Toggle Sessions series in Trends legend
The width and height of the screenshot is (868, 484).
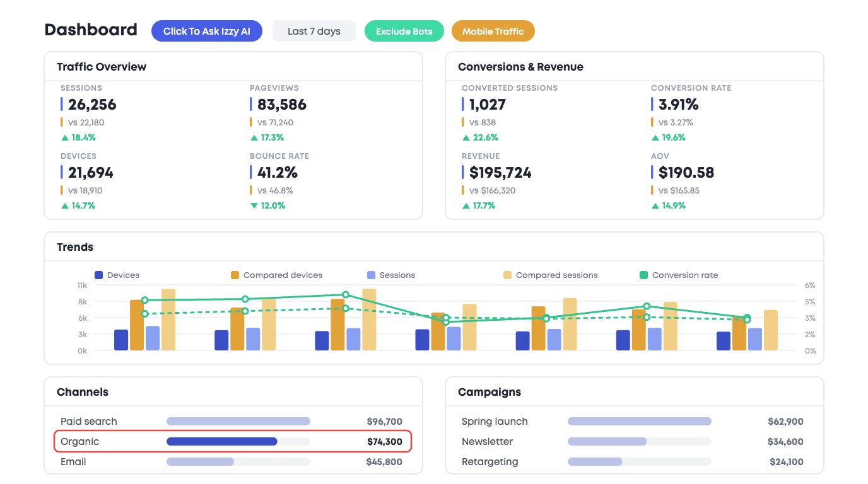pos(390,275)
